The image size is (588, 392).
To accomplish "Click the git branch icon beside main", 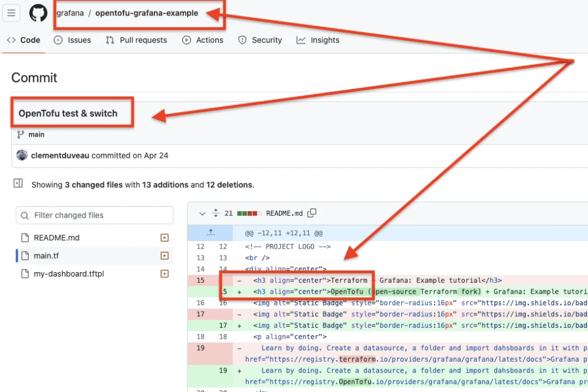I will tap(21, 134).
